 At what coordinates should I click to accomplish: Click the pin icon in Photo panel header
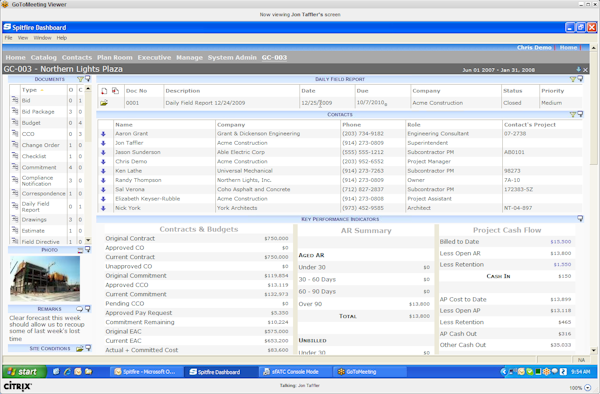(88, 249)
